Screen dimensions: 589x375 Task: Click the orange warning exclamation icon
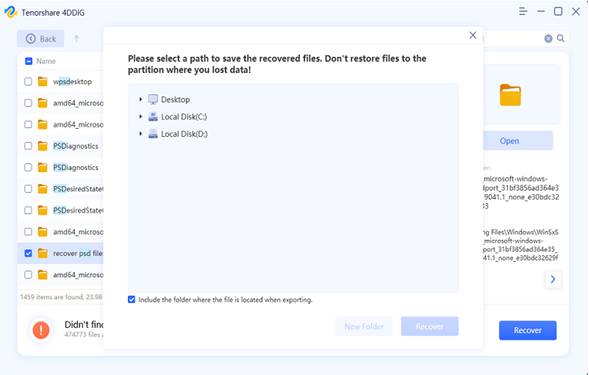(x=41, y=330)
